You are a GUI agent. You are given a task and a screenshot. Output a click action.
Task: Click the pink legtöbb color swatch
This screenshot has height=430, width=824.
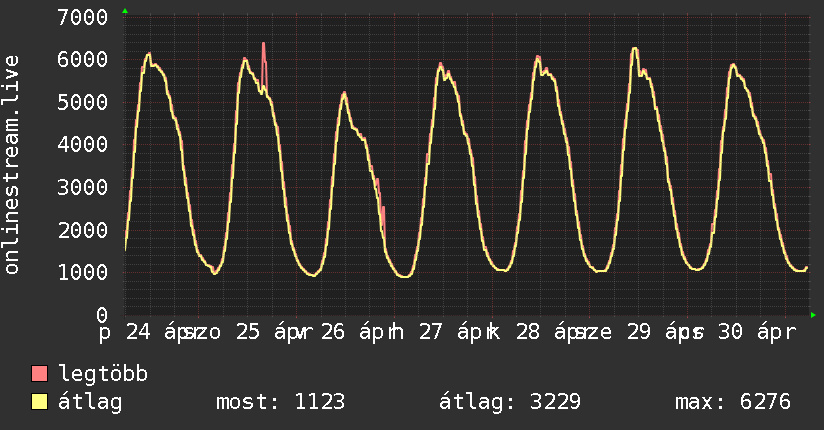click(39, 373)
